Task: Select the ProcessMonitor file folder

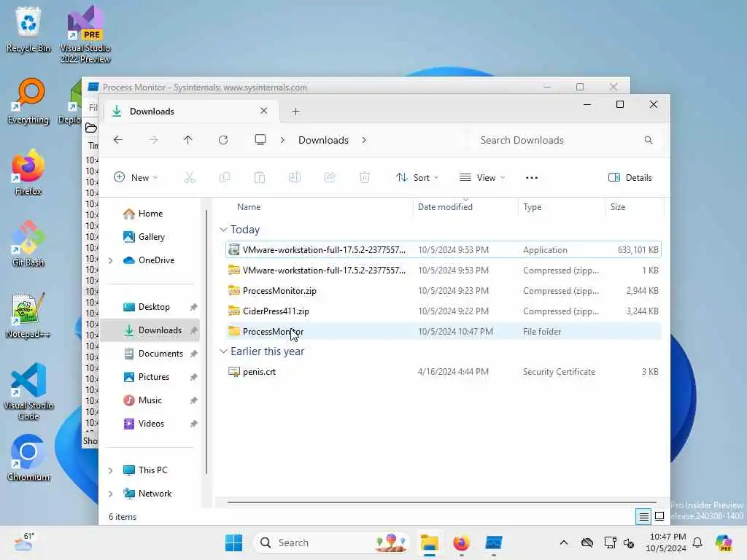Action: [x=443, y=332]
